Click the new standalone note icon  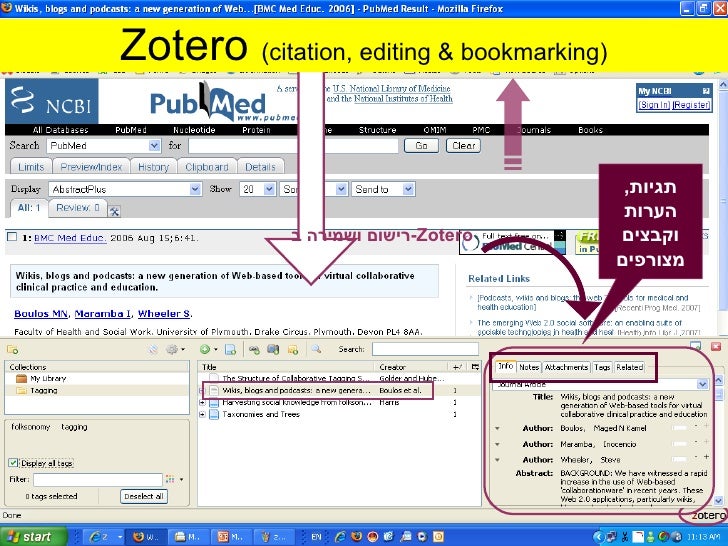click(x=293, y=350)
